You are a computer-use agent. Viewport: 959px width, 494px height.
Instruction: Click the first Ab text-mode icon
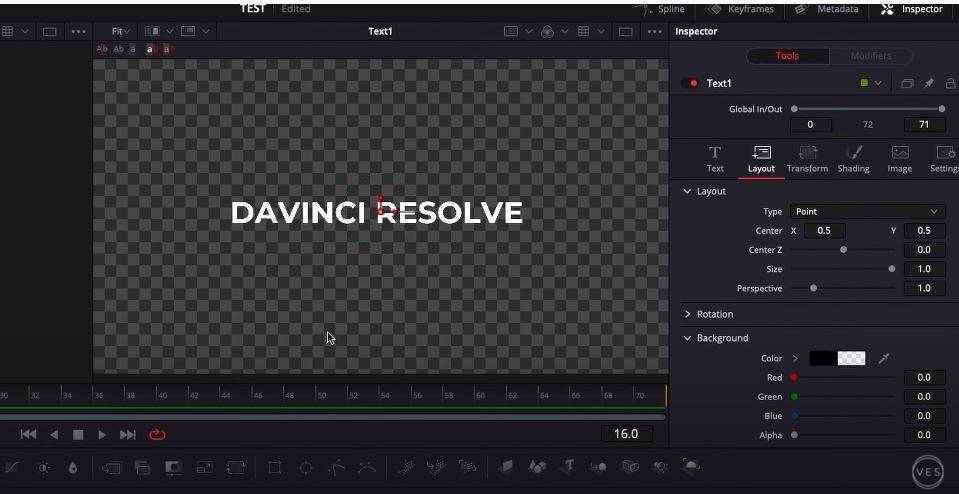coord(102,49)
